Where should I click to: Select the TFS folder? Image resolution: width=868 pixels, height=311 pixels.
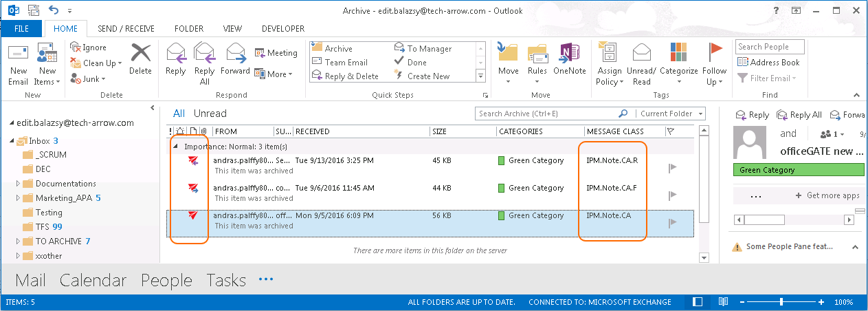point(43,226)
